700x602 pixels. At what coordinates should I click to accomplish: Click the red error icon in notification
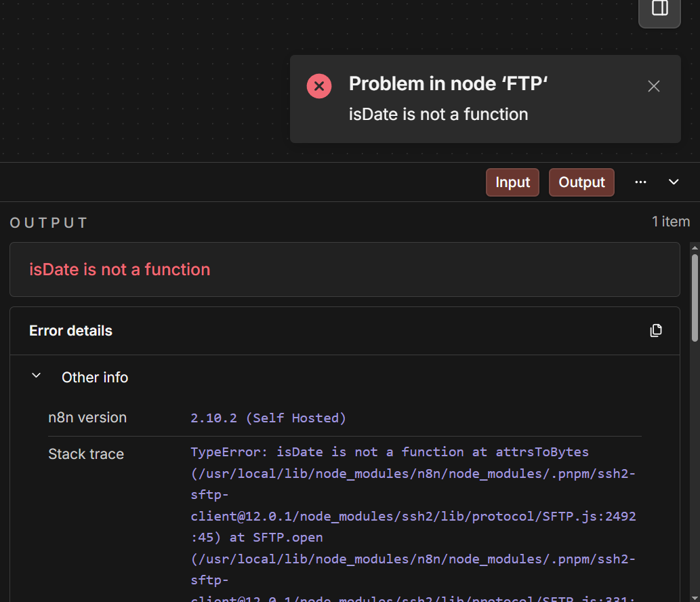click(319, 86)
